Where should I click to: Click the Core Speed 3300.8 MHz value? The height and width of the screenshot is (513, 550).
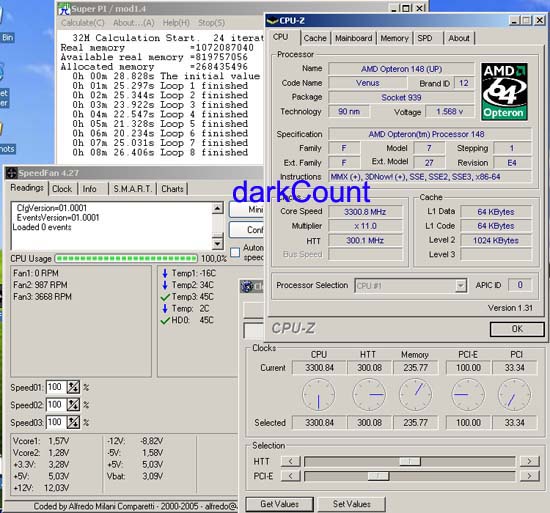click(365, 212)
